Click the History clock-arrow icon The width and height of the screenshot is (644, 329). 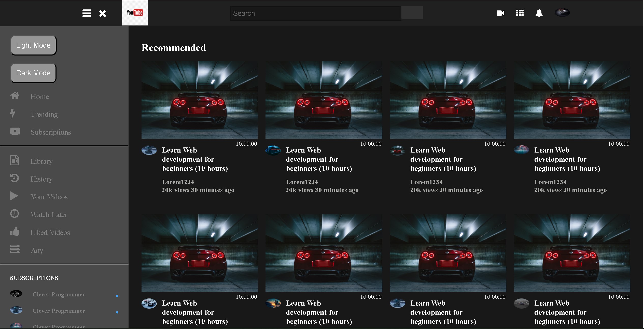15,178
